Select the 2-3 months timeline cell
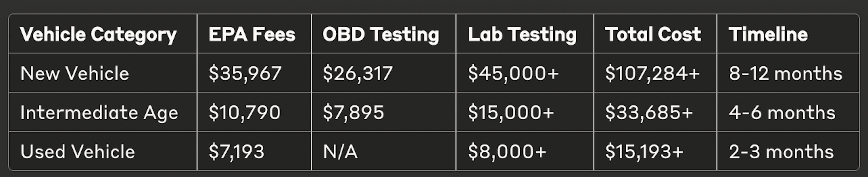This screenshot has width=868, height=177. click(x=781, y=152)
